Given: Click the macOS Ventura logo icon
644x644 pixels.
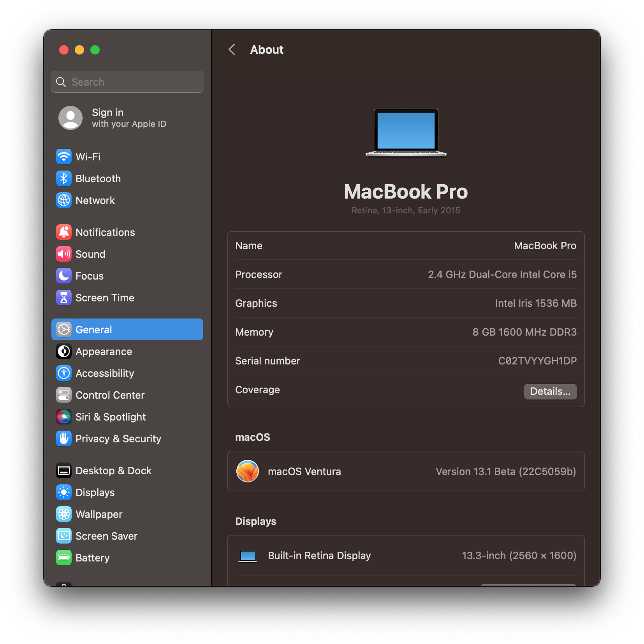Looking at the screenshot, I should pyautogui.click(x=248, y=471).
